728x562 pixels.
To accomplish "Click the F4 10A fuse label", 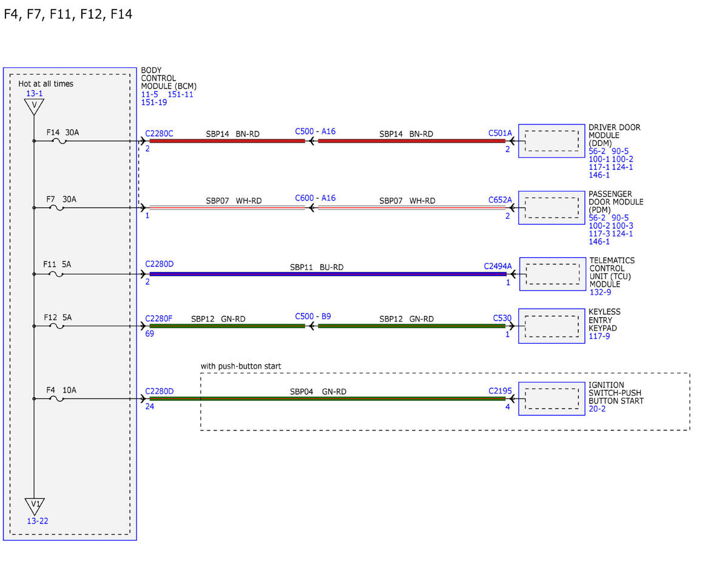I will (62, 390).
